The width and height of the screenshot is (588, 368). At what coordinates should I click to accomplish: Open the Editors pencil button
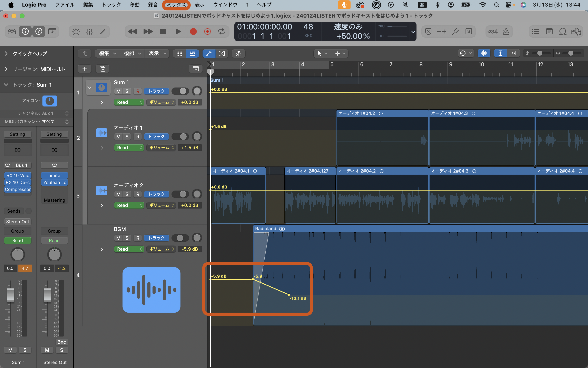coord(103,32)
